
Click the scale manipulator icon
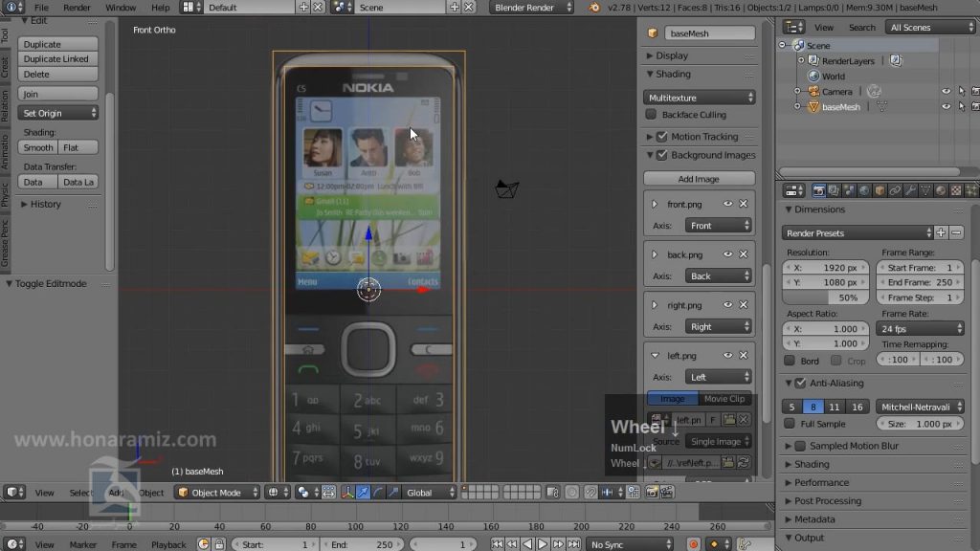pyautogui.click(x=393, y=493)
